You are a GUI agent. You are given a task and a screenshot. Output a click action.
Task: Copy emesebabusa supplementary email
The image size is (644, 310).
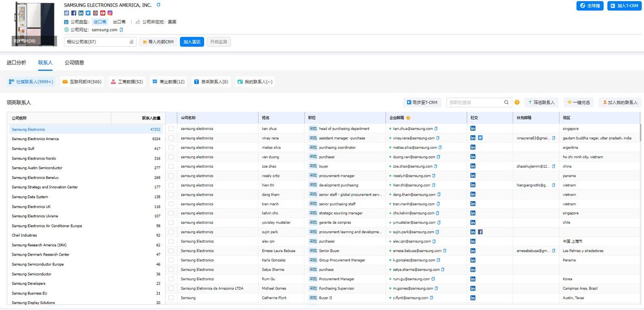(x=554, y=251)
